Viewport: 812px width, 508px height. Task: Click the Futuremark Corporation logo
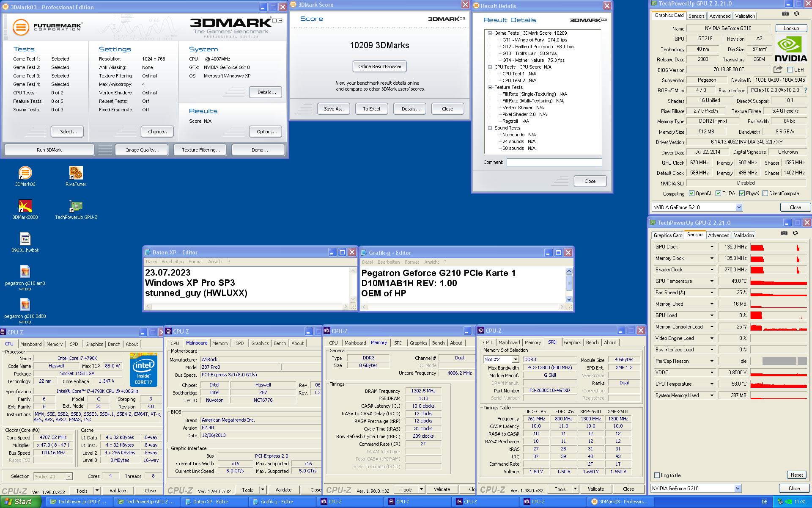[x=47, y=27]
